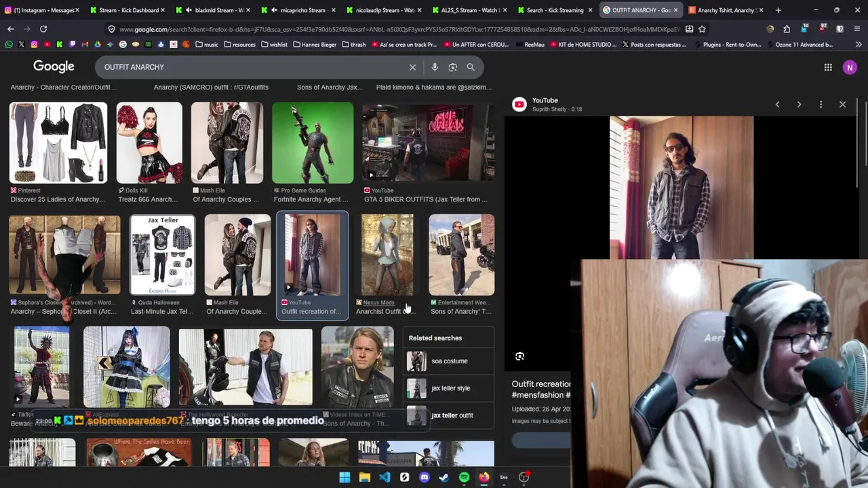Clear the Google search box text
The image size is (868, 488).
pos(412,67)
